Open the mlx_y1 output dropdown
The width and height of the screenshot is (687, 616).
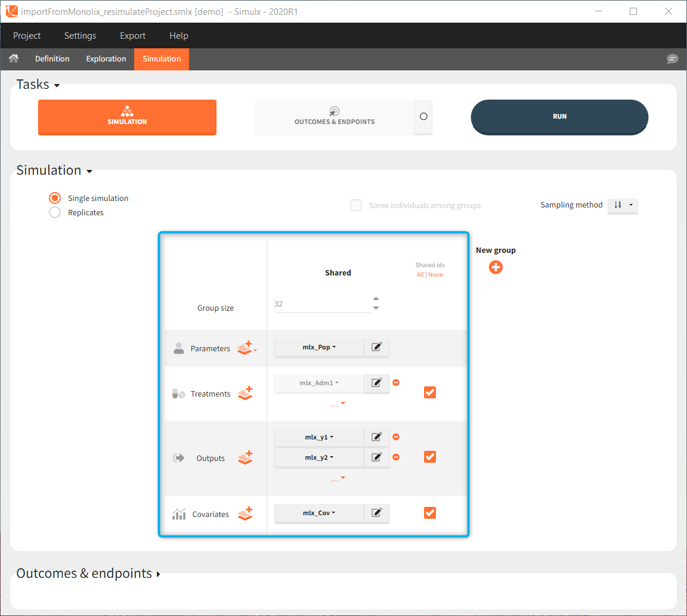point(318,437)
